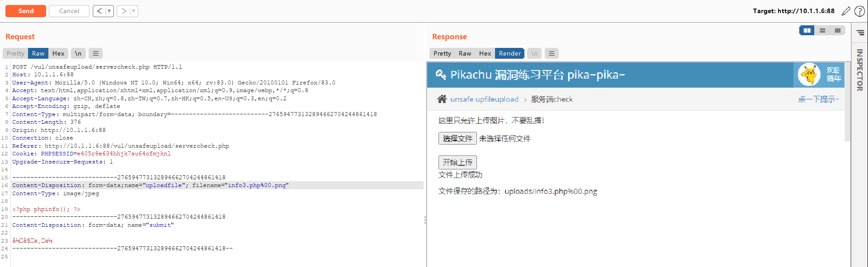Click the name="submit" form-data line
The width and height of the screenshot is (868, 267).
click(93, 225)
